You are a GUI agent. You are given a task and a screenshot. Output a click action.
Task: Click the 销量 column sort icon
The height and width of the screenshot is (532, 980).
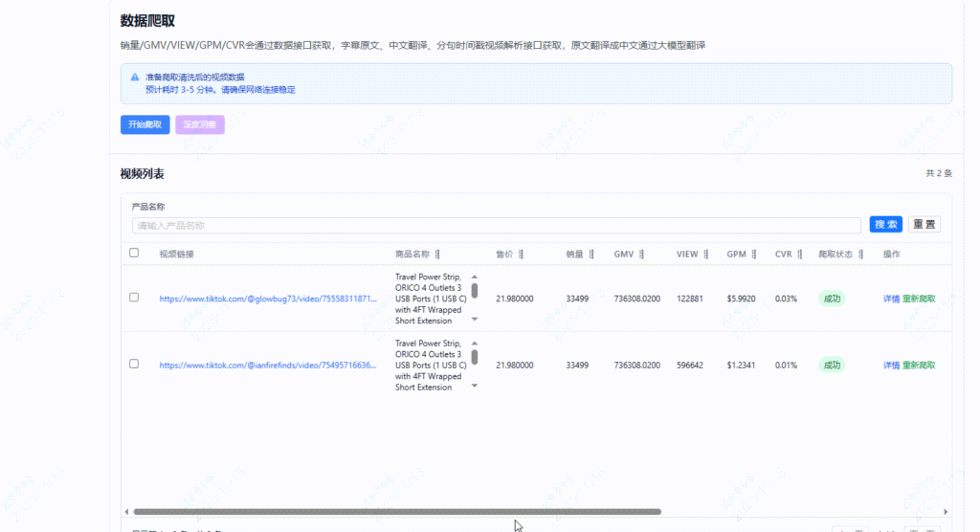pos(590,255)
